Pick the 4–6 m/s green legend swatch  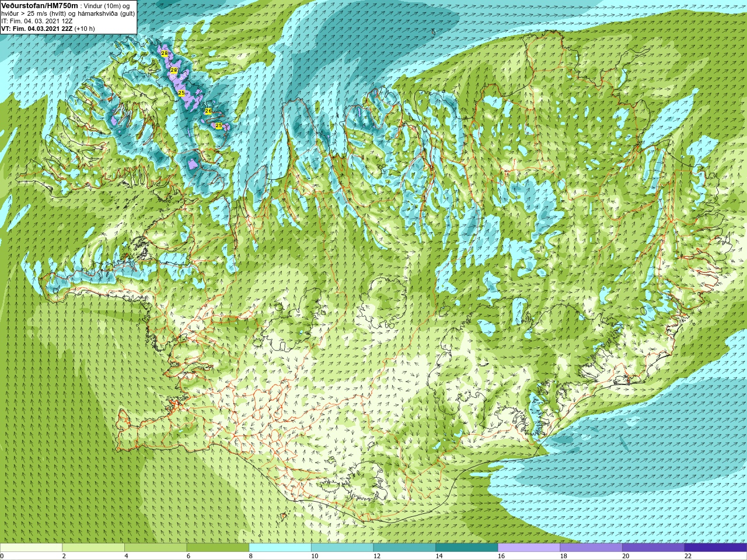155,548
